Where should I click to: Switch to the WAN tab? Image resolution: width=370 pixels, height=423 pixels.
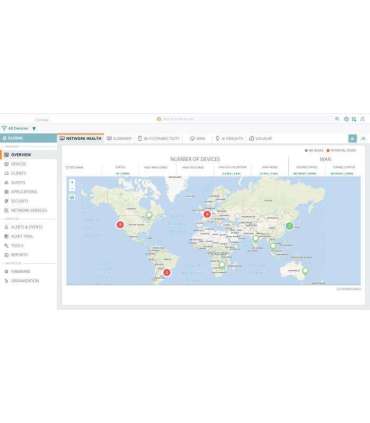(198, 138)
